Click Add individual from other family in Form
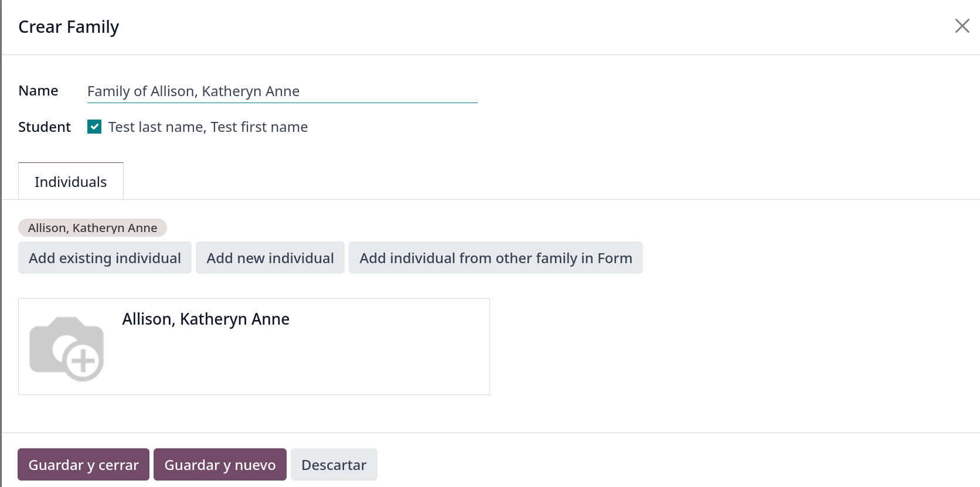The width and height of the screenshot is (980, 487). point(495,258)
